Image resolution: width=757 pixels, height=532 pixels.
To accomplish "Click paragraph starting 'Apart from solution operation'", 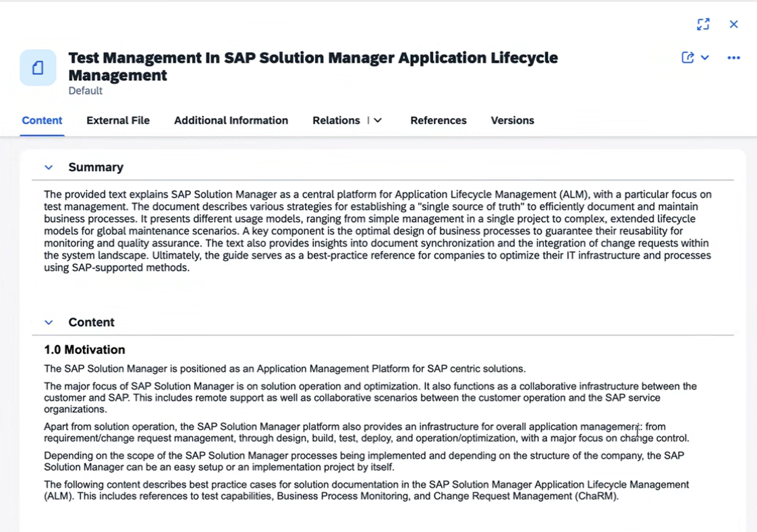I will [x=366, y=433].
